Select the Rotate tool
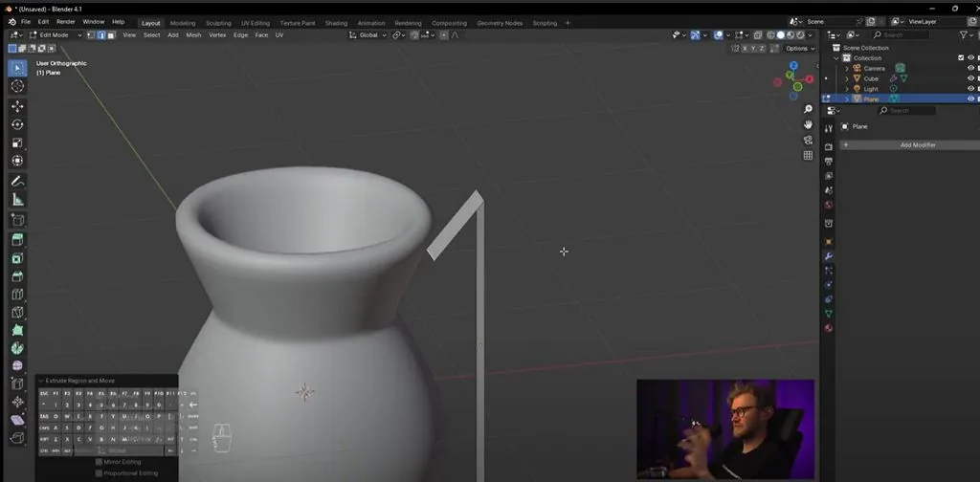The height and width of the screenshot is (482, 980). pyautogui.click(x=17, y=125)
